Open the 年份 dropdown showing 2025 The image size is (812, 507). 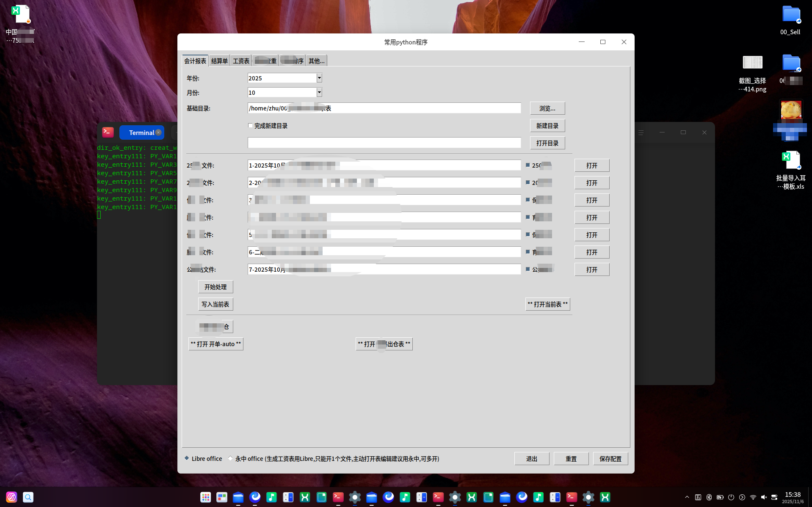[319, 78]
